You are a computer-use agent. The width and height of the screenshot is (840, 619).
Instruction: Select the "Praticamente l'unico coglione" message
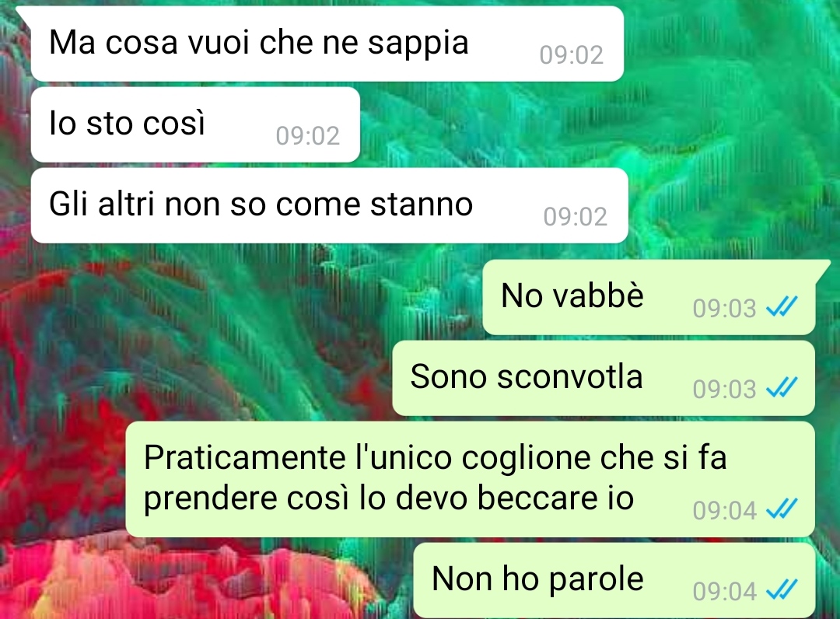coord(471,479)
